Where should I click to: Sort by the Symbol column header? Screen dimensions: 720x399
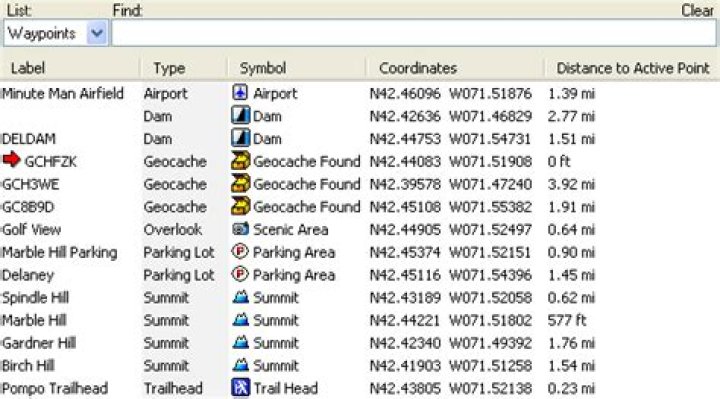263,68
